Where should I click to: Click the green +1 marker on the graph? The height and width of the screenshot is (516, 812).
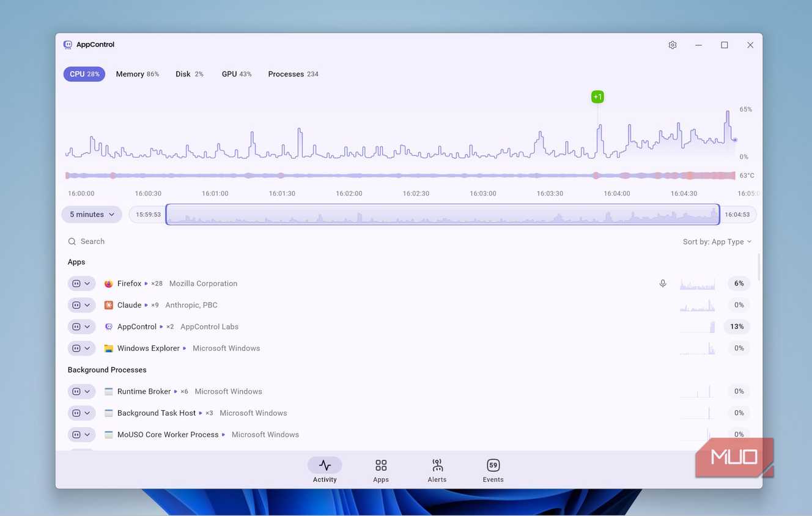click(x=597, y=97)
